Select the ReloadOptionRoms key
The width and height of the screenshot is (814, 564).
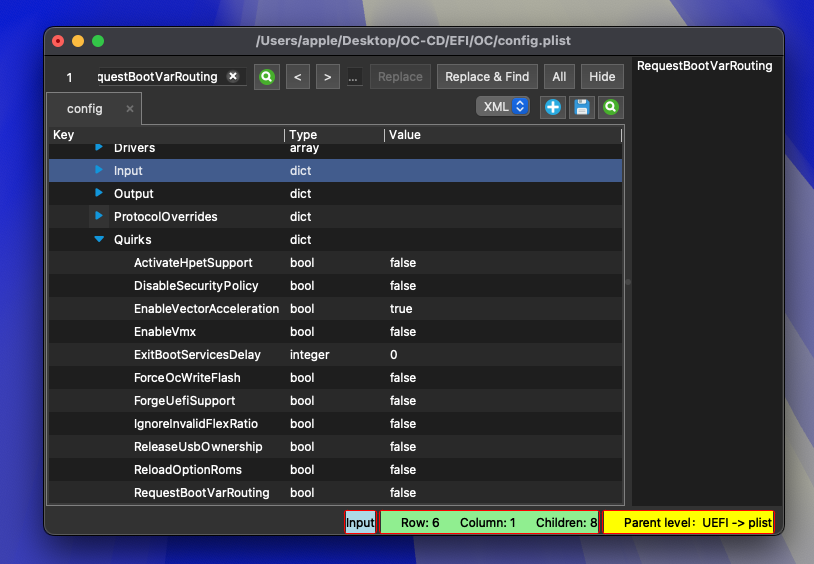pos(188,469)
